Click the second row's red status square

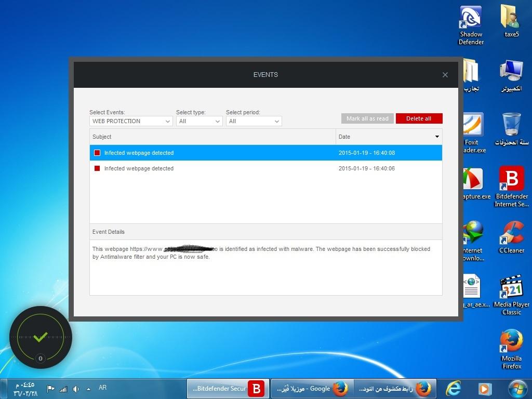pyautogui.click(x=97, y=168)
